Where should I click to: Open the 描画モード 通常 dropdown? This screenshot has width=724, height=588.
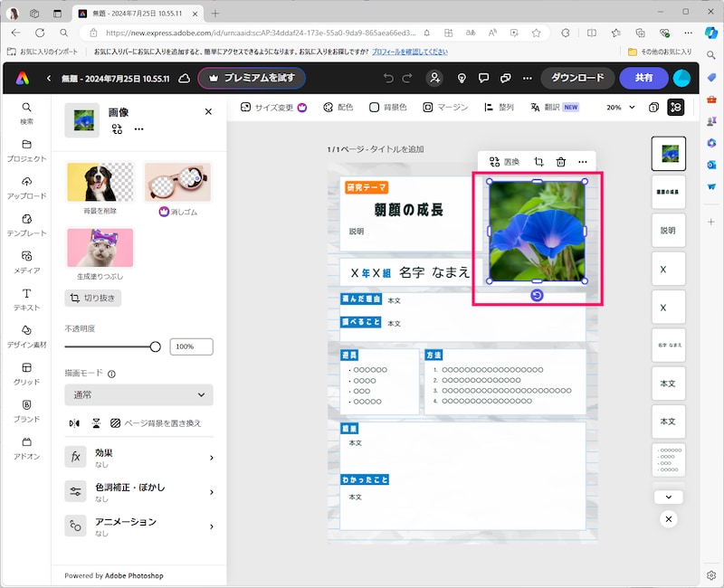[138, 394]
